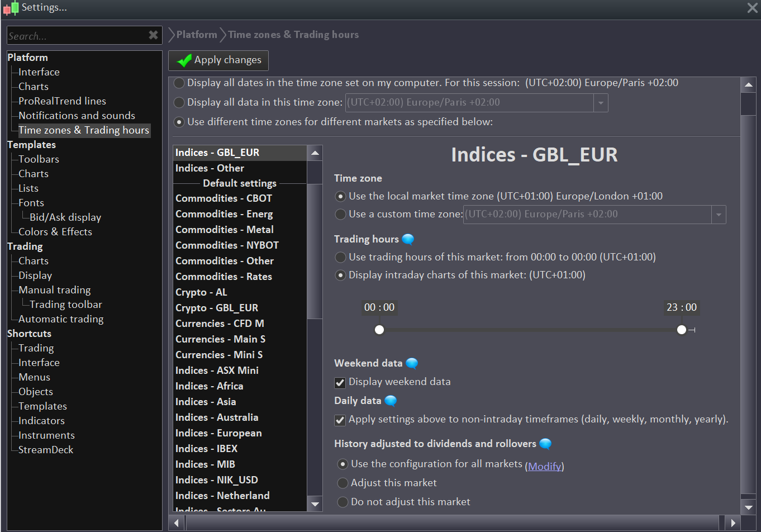Select display all dates in computer time zone

pyautogui.click(x=179, y=83)
